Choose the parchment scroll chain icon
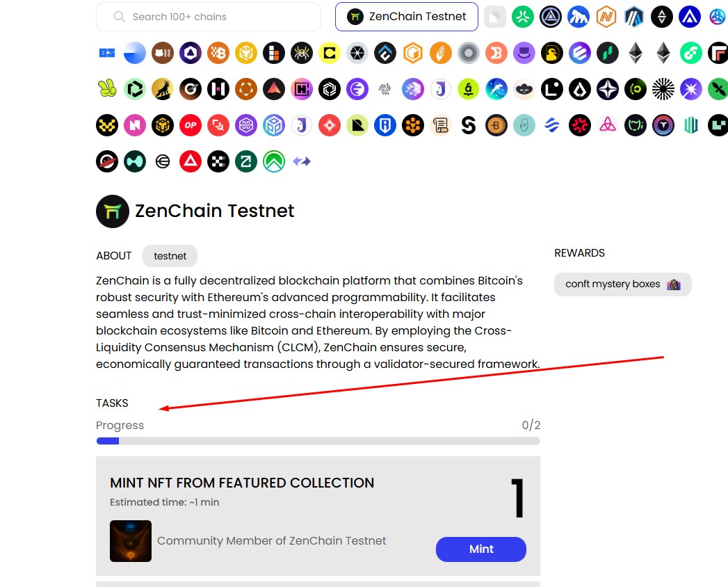Viewport: 728px width, 587px height. pos(441,125)
